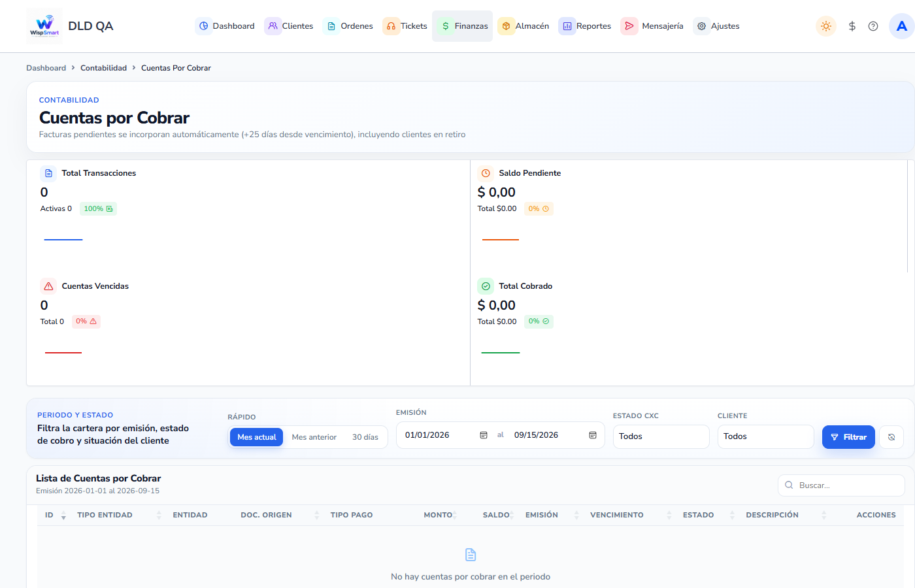915x588 pixels.
Task: Go to Contabilidad breadcrumb link
Action: click(x=103, y=68)
